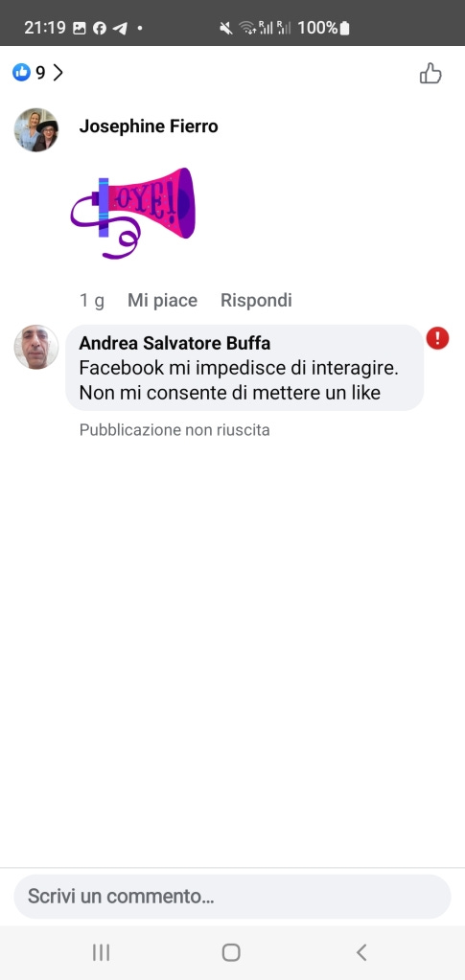465x980 pixels.
Task: Tap the Telegram notification icon in status bar
Action: [120, 28]
